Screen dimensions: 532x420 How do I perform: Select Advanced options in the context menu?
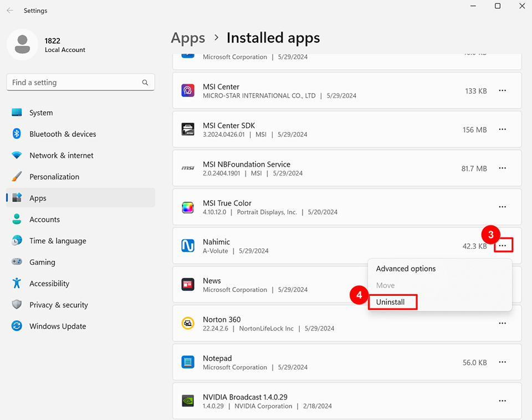406,269
